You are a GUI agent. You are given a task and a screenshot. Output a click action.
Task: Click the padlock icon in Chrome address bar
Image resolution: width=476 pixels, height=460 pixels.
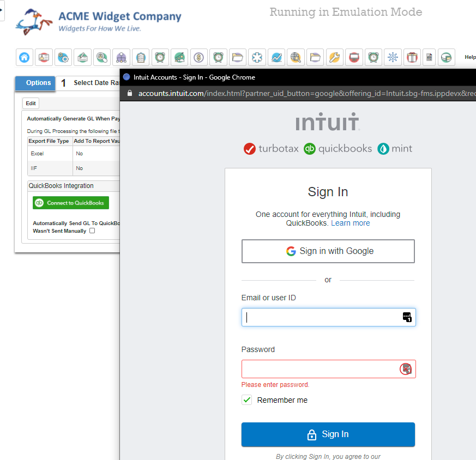(x=130, y=93)
